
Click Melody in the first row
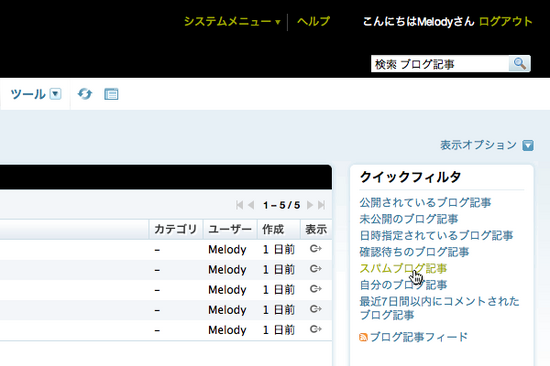click(227, 249)
